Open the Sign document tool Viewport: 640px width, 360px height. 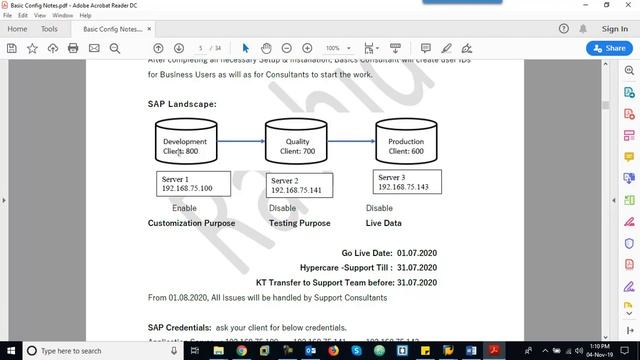tap(467, 48)
